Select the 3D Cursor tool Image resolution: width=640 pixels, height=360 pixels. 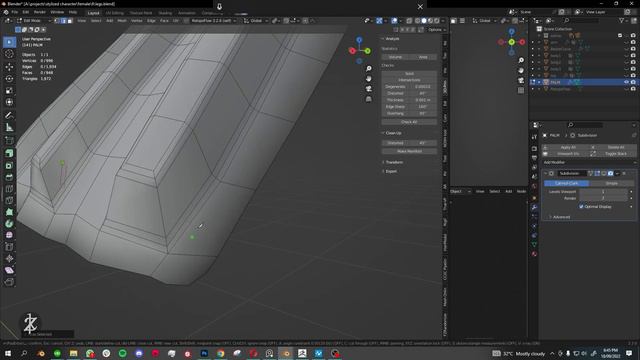coord(9,54)
